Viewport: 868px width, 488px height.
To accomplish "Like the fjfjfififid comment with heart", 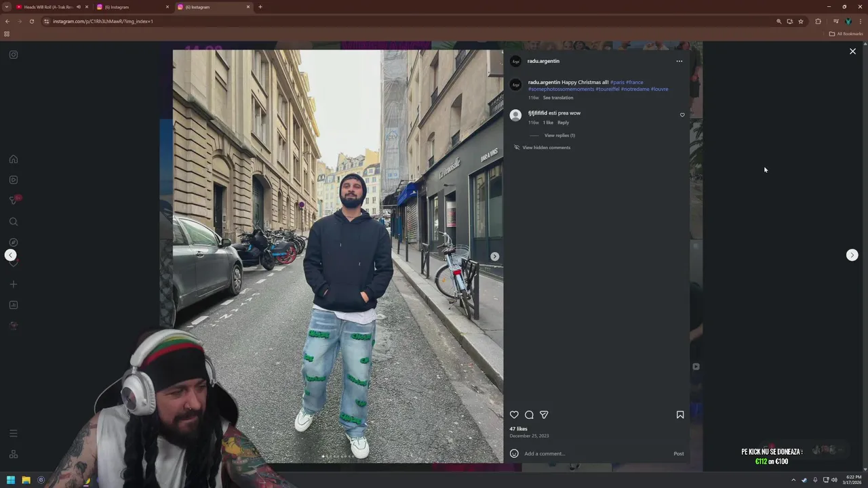I will click(682, 115).
